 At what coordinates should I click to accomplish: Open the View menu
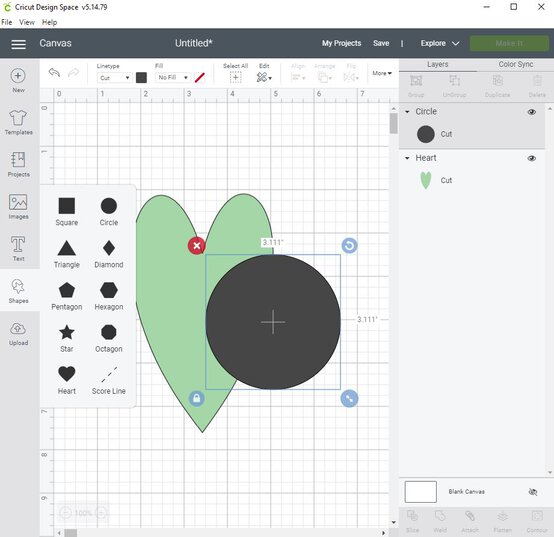(27, 22)
